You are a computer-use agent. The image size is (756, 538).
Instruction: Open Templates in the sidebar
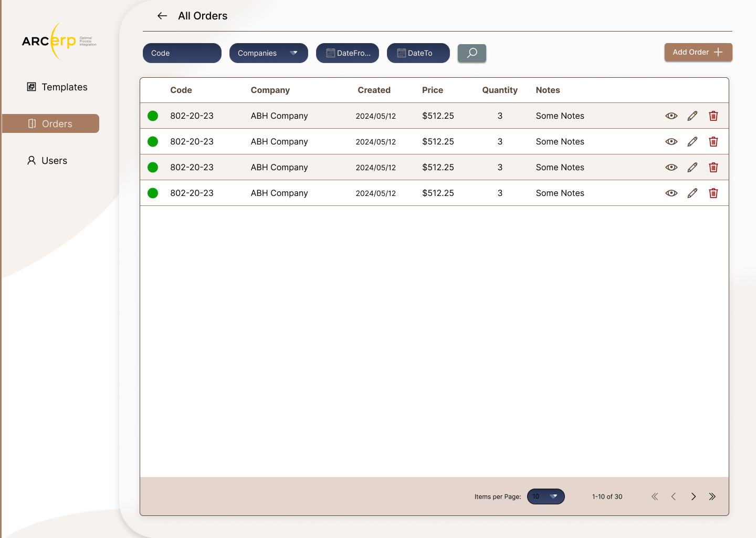point(57,87)
